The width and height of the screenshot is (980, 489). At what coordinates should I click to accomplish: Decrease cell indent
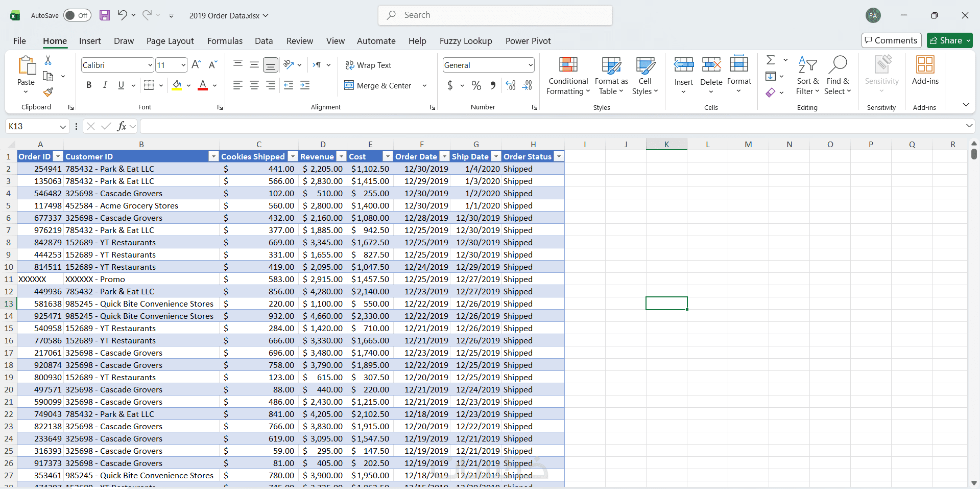pos(289,85)
